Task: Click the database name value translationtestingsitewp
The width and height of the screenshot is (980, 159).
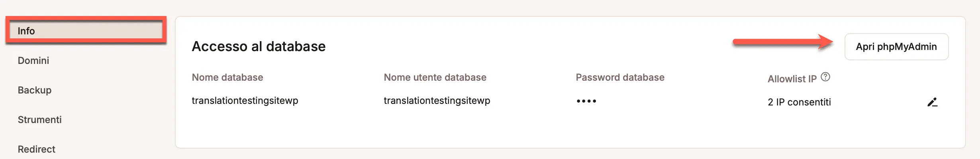Action: click(x=245, y=101)
